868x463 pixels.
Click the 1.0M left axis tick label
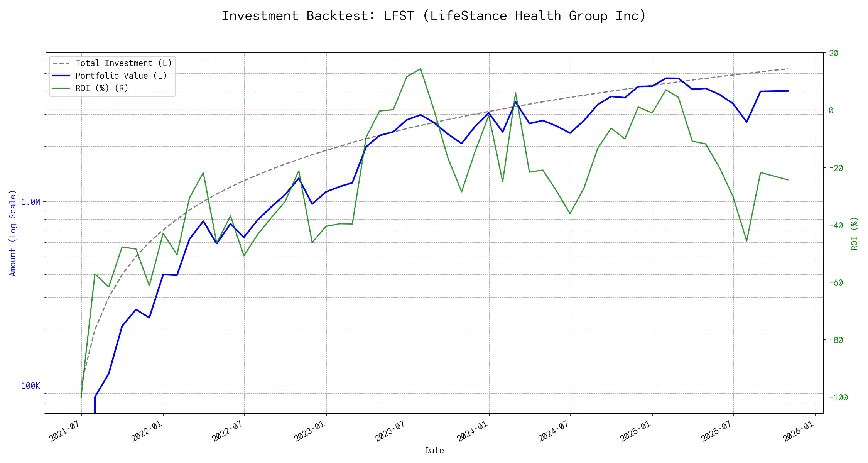click(x=30, y=202)
